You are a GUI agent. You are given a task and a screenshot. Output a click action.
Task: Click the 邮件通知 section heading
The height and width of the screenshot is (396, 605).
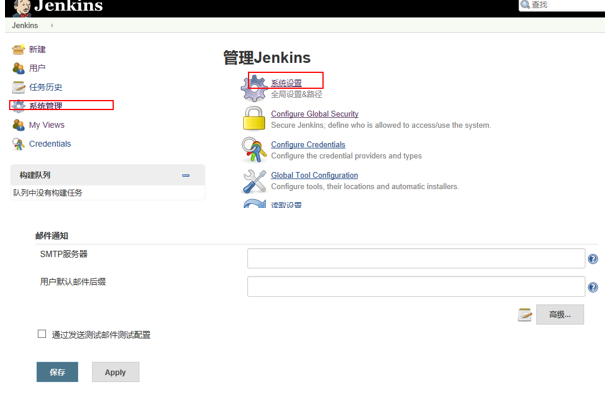point(52,236)
